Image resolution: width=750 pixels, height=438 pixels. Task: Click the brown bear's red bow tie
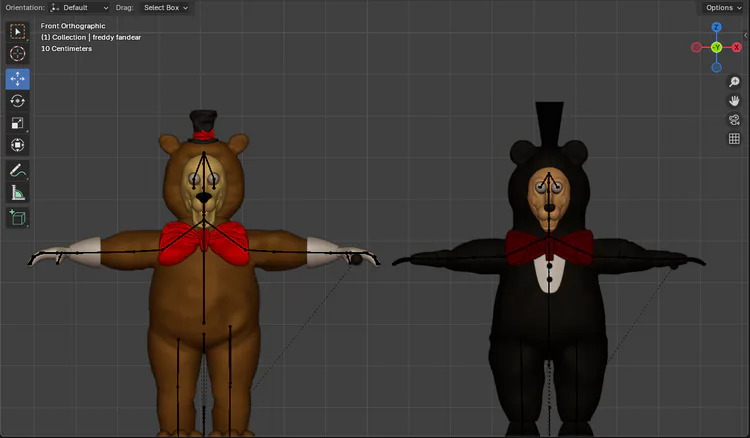(204, 243)
